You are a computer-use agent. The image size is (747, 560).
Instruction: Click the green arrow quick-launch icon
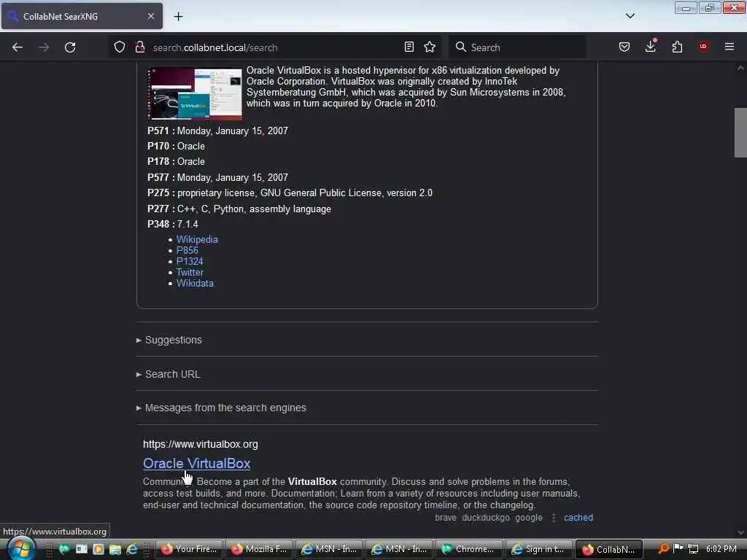64,549
